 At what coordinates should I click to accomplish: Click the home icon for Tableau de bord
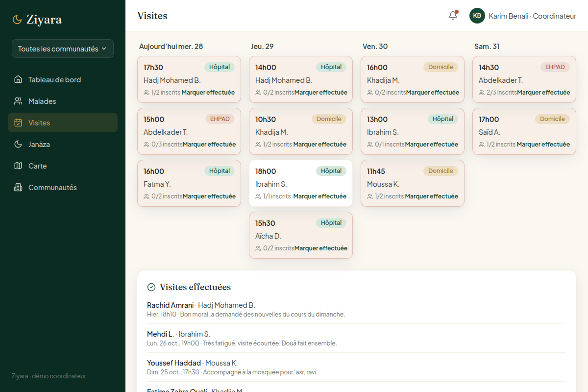[18, 79]
